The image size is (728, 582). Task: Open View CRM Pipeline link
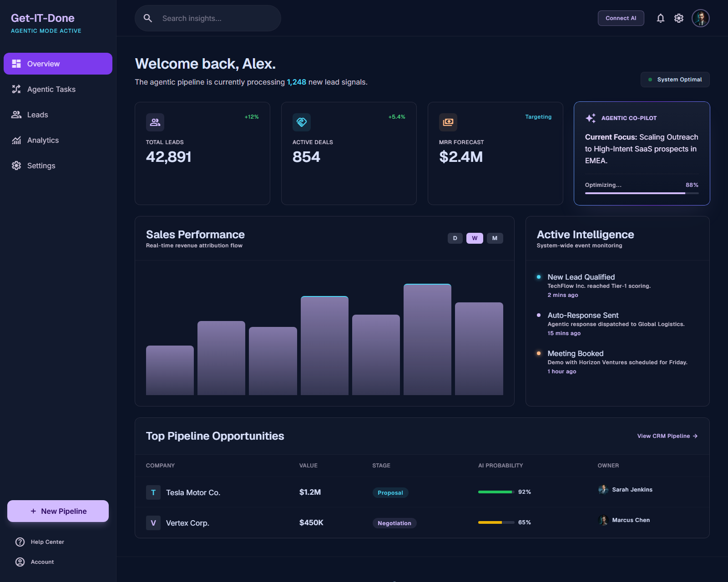pyautogui.click(x=667, y=436)
